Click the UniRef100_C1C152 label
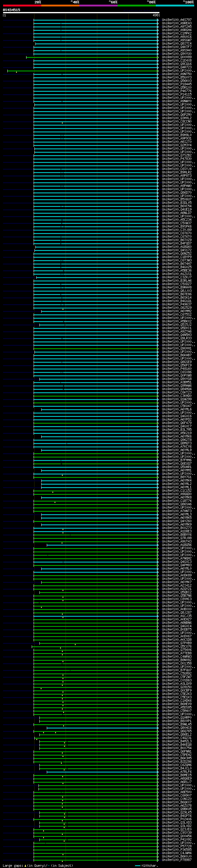The width and height of the screenshot is (197, 868). 176,491
